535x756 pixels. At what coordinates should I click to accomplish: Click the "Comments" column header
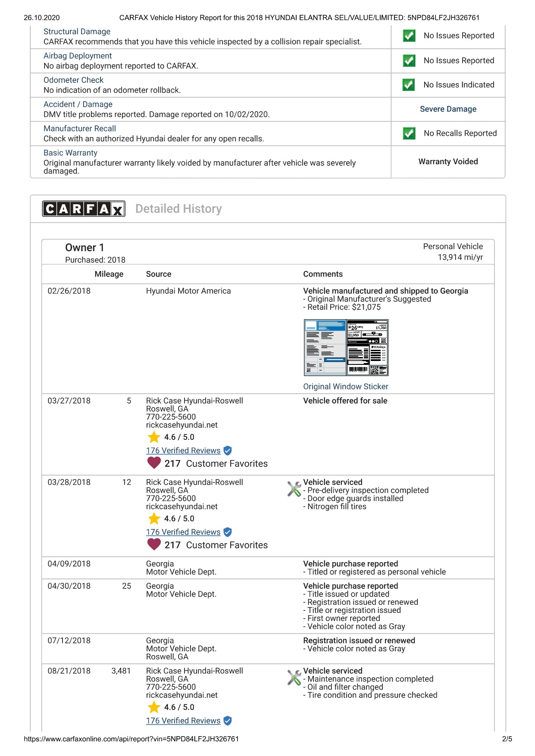tap(323, 274)
